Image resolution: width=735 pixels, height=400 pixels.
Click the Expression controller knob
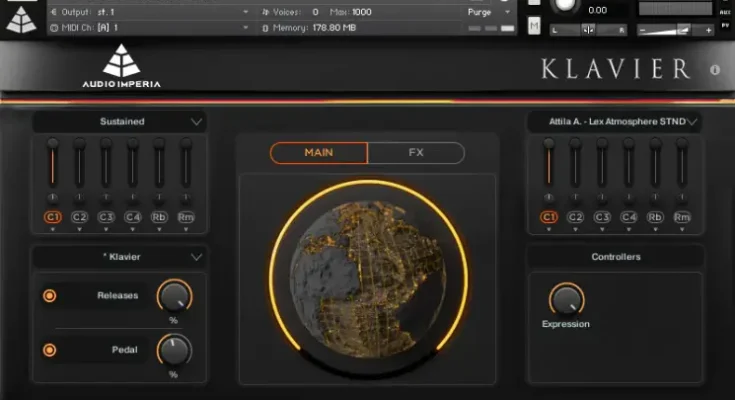point(566,299)
